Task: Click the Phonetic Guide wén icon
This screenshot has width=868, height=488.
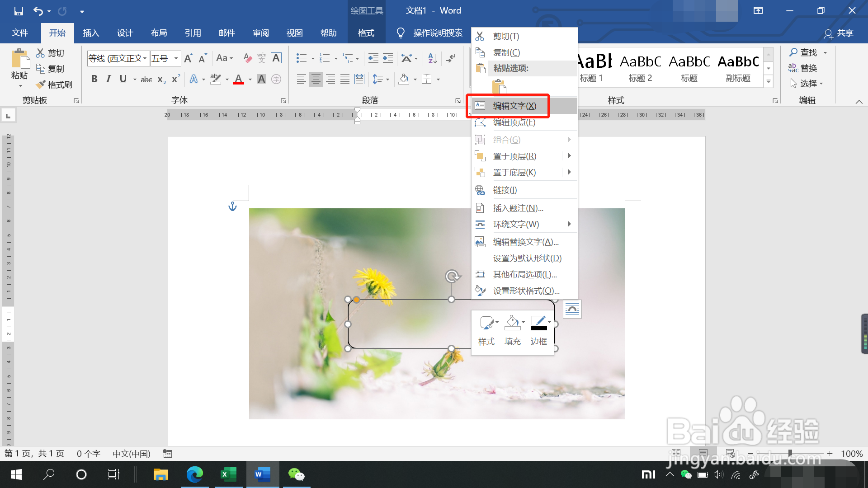Action: (262, 58)
